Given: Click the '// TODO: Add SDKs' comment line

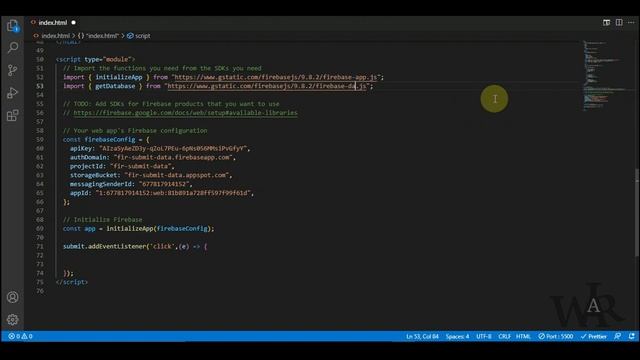Looking at the screenshot, I should tap(171, 104).
